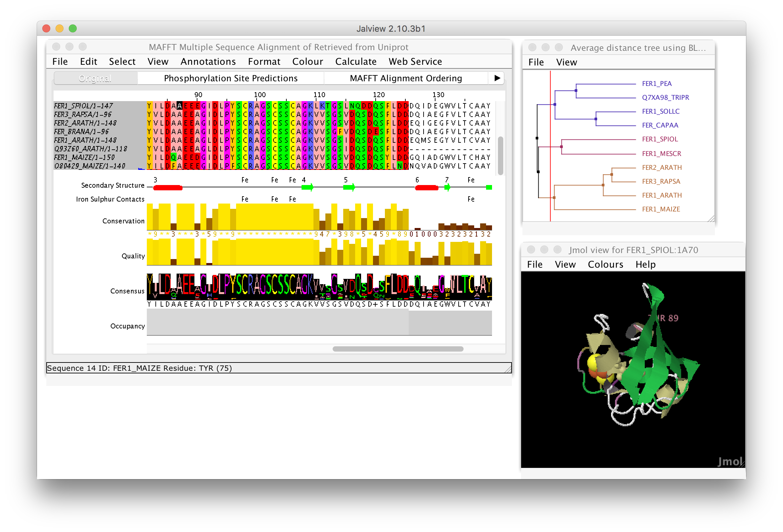Viewport: 783px width, 532px height.
Task: Click the Q7XA98_TRIPR leaf in the tree
Action: (665, 97)
